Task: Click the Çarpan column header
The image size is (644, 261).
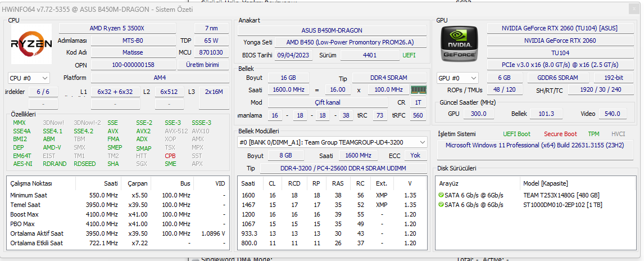Action: (x=137, y=183)
